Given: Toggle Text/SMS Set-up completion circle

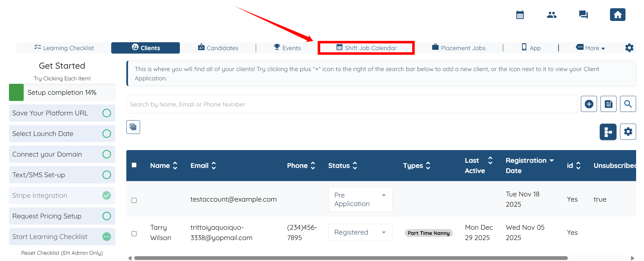Looking at the screenshot, I should 107,175.
